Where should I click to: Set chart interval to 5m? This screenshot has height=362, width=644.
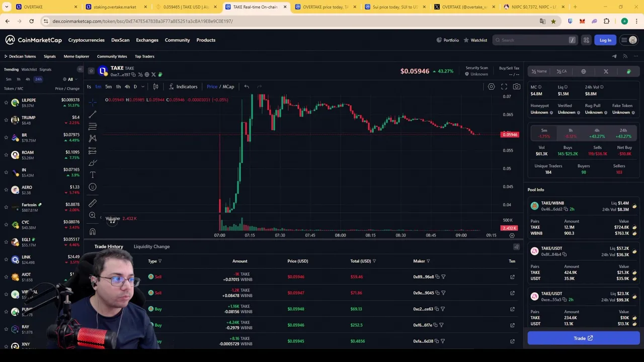108,86
